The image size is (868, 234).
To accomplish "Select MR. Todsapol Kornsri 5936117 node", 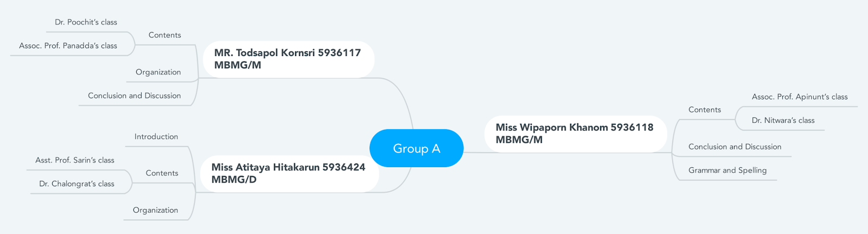I will coord(289,59).
